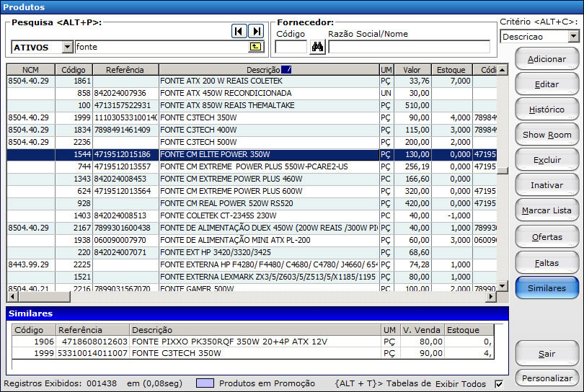This screenshot has height=392, width=584.
Task: Select FONTE EXT HP 3420/3320/3425 row
Action: pos(252,252)
